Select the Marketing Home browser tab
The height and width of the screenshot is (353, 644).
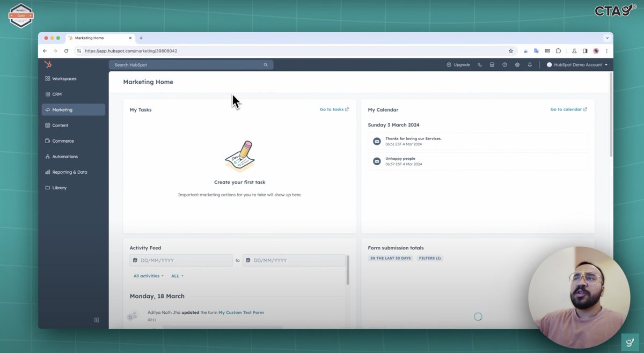coord(100,38)
